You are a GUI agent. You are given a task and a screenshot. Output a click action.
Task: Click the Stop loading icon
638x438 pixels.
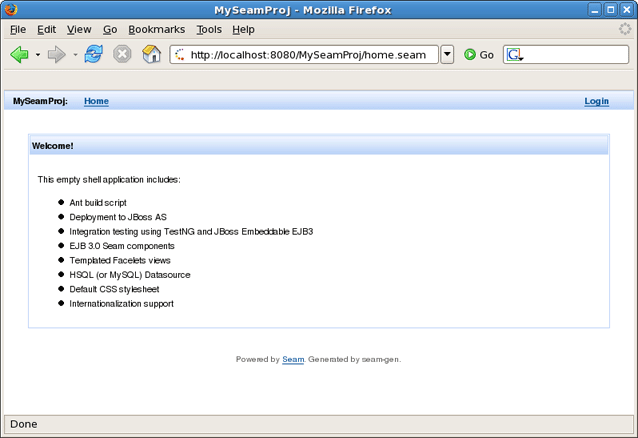[122, 54]
